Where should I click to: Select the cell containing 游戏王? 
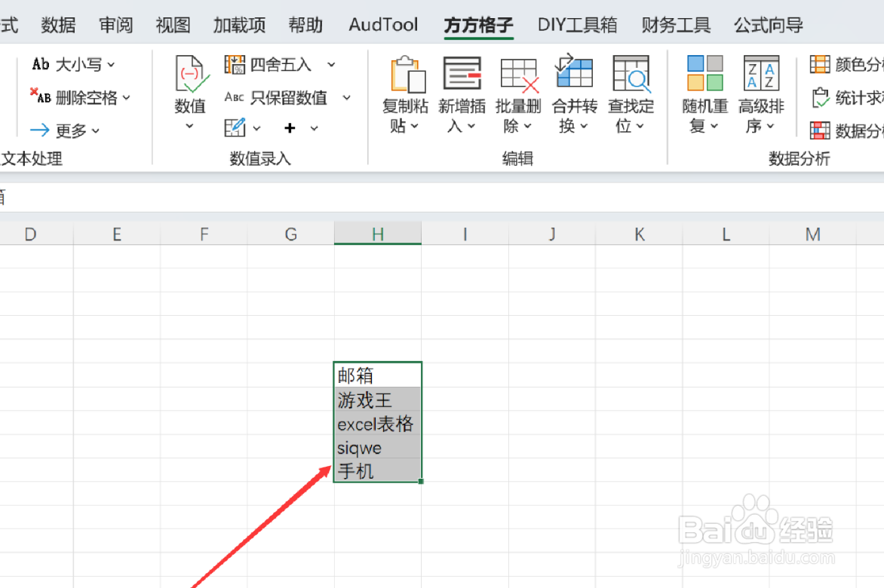[378, 399]
